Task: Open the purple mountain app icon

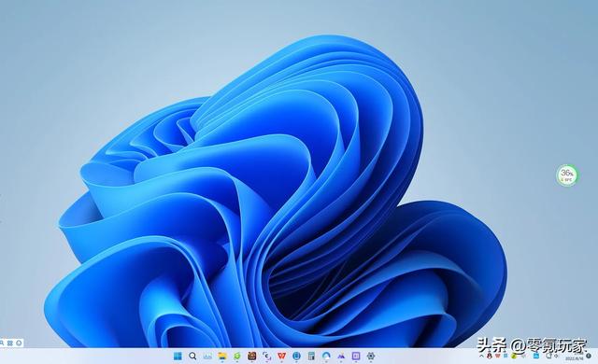Action: coord(341,356)
